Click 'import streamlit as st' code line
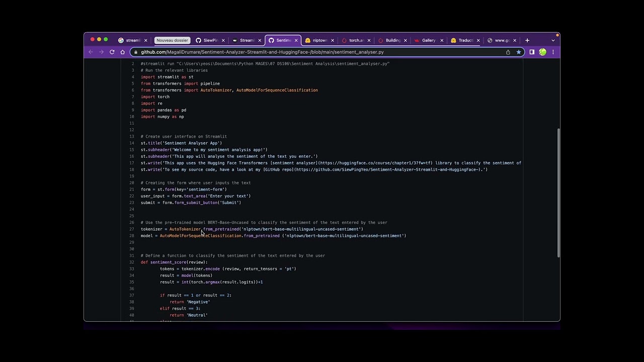The image size is (644, 362). coord(167,77)
